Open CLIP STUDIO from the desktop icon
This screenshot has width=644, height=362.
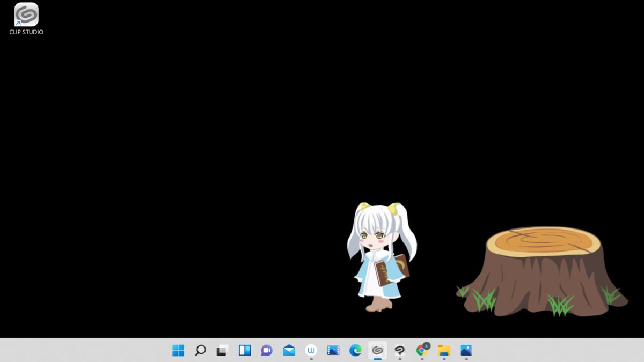click(x=25, y=15)
